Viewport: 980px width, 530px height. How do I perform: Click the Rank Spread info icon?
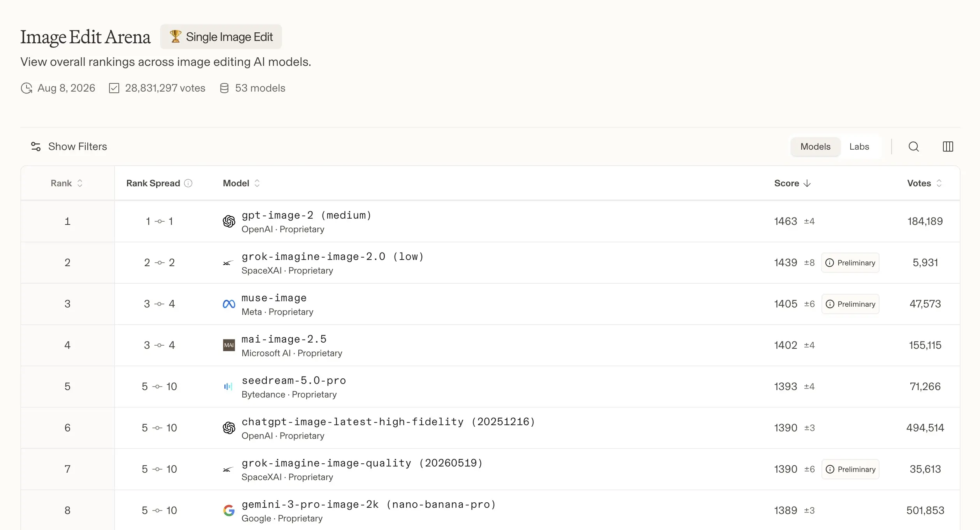click(x=188, y=183)
